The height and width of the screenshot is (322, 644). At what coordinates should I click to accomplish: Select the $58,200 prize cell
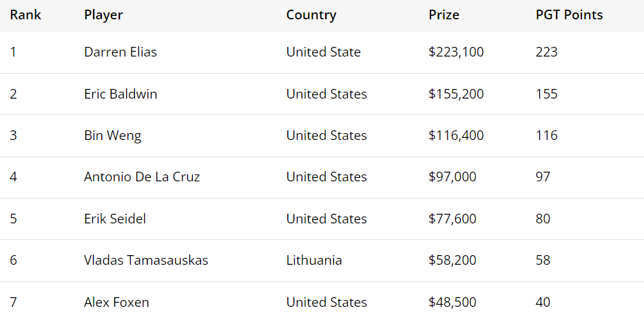[453, 261]
